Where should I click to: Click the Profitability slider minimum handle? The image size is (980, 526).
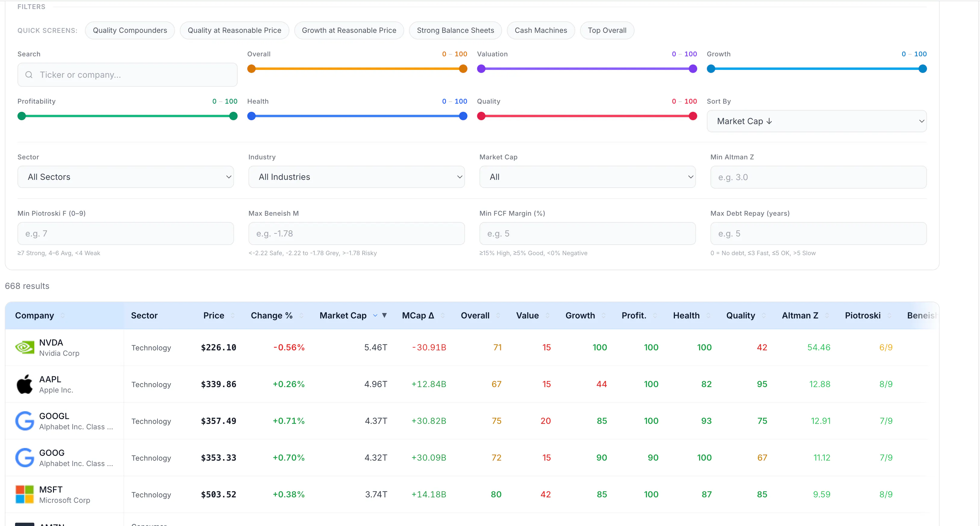click(22, 116)
